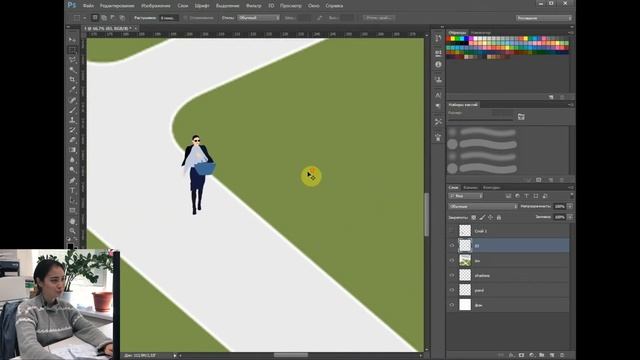
Task: Select the Dodge tool
Action: click(x=73, y=170)
